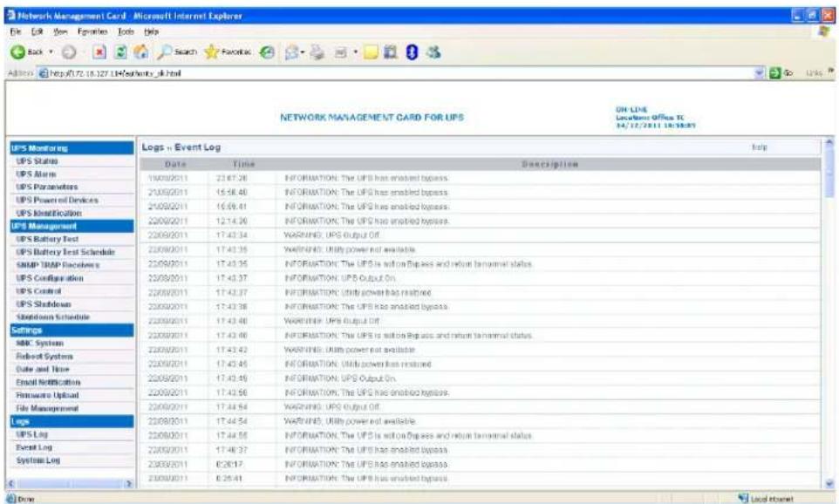Click the Edit page toolbar icon
Image resolution: width=839 pixels, height=504 pixels.
[341, 52]
